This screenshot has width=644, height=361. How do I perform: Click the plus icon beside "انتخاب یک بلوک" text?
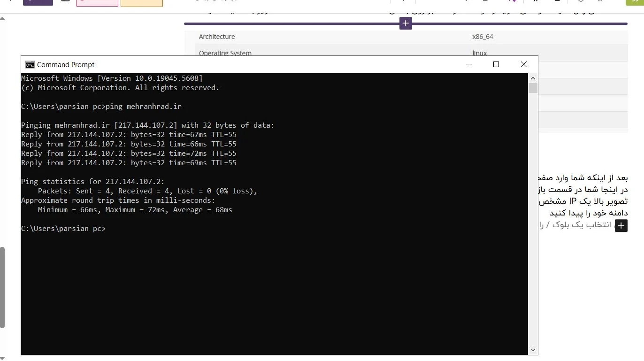coord(621,226)
